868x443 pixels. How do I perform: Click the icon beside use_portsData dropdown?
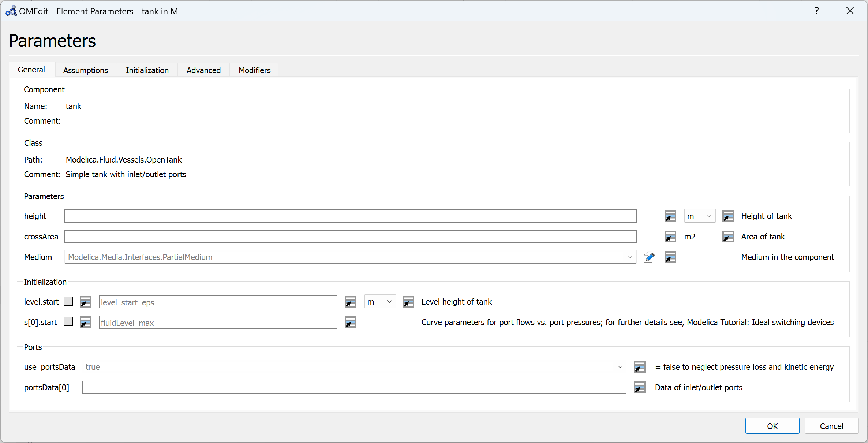pyautogui.click(x=639, y=367)
